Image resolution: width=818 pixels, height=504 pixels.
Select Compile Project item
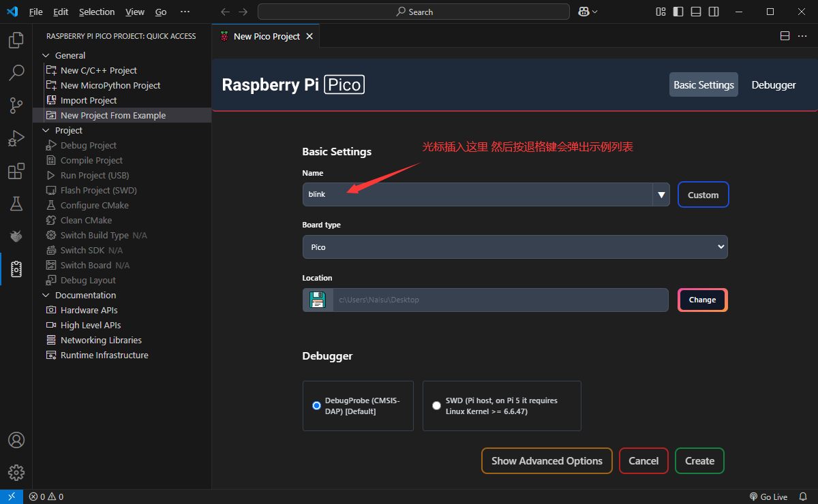tap(91, 160)
